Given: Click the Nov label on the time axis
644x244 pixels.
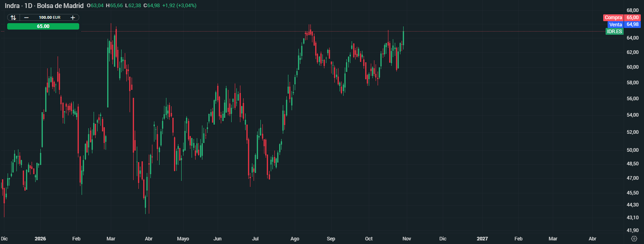Looking at the screenshot, I should (407, 239).
